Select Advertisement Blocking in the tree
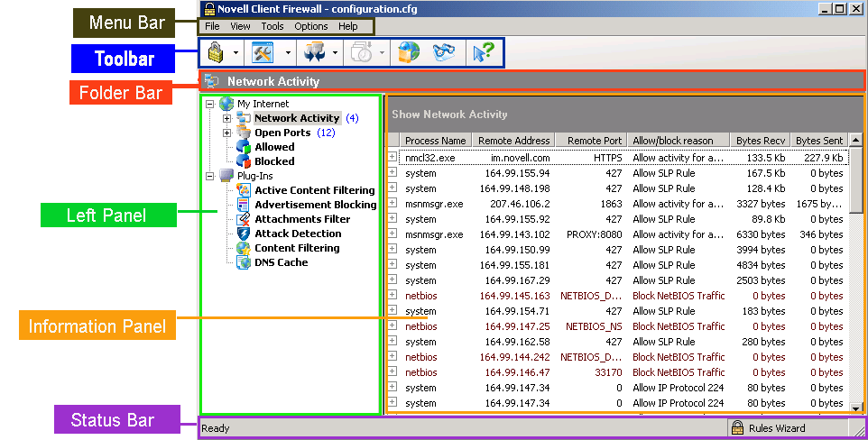Viewport: 868px width, 440px height. click(x=315, y=205)
